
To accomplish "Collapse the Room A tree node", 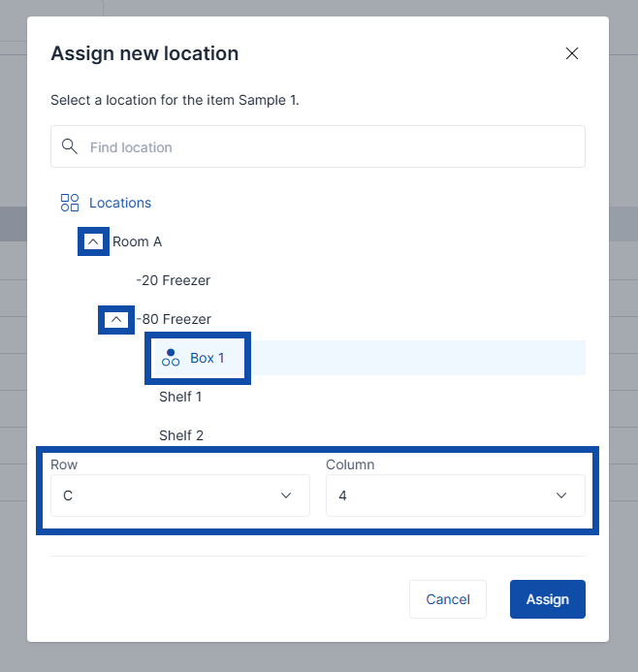I will (x=93, y=241).
